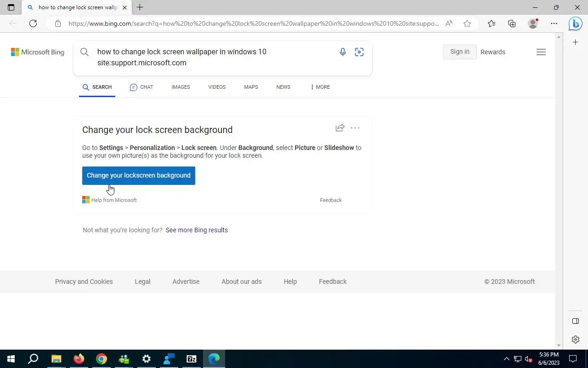Open the Collections icon

coord(512,23)
